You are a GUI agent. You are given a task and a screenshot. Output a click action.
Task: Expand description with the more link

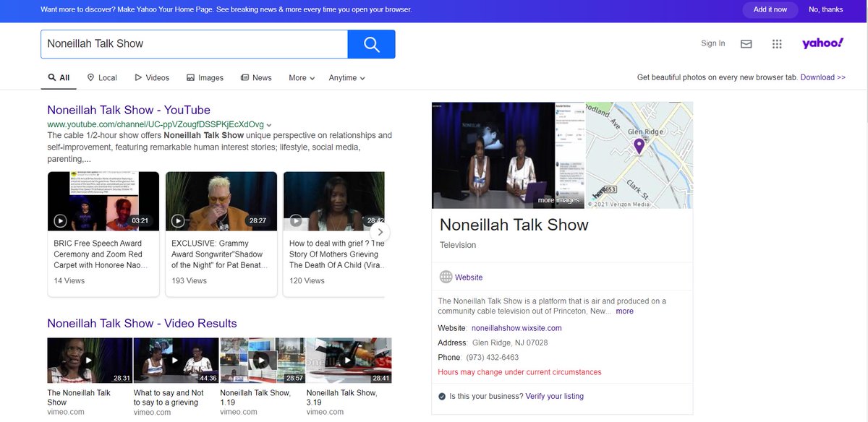[624, 311]
